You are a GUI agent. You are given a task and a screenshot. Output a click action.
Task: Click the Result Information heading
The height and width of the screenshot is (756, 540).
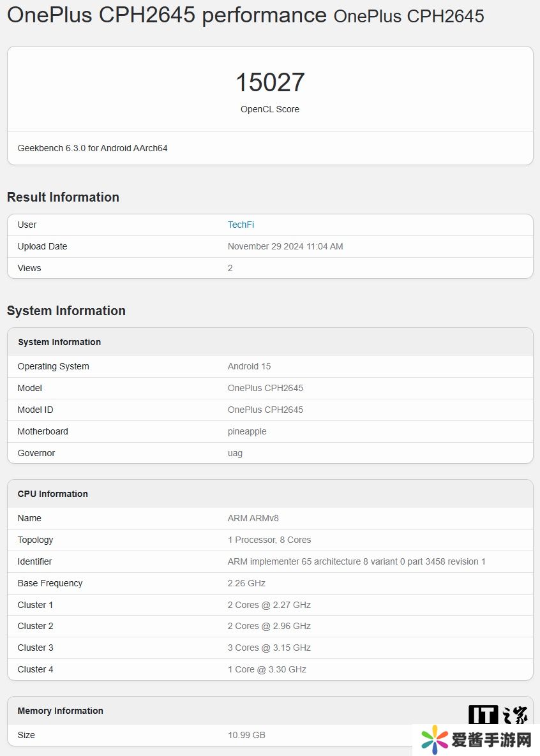click(x=63, y=197)
